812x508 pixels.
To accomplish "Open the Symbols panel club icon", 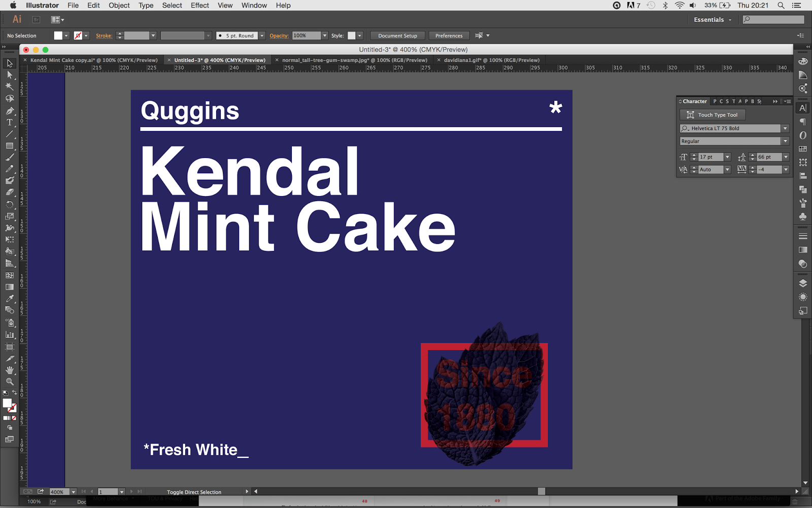I will click(803, 216).
